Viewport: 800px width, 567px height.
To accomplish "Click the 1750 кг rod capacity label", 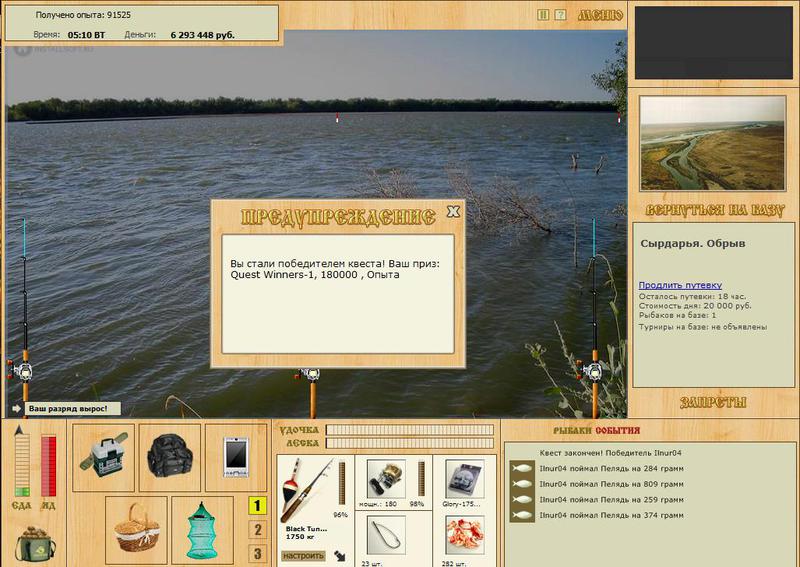I will [x=299, y=537].
